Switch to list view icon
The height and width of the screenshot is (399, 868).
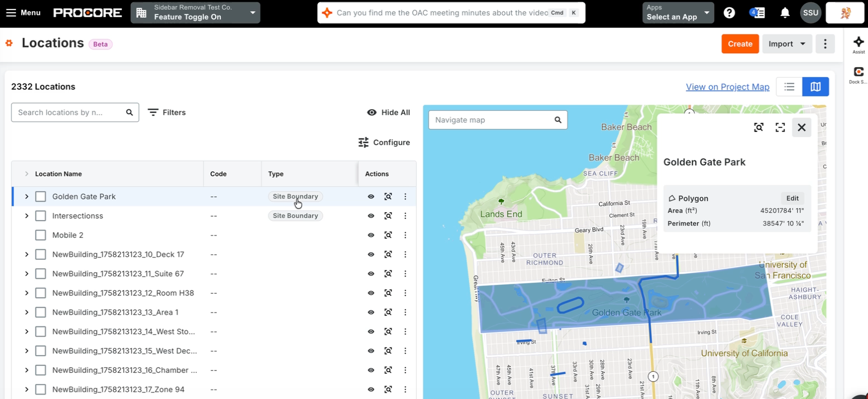[x=789, y=86]
